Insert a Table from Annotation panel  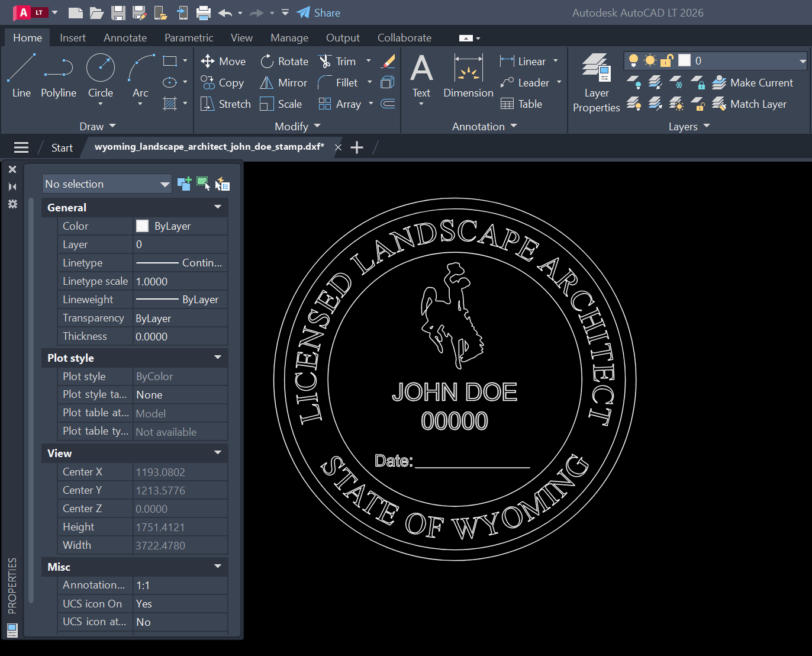pos(521,104)
